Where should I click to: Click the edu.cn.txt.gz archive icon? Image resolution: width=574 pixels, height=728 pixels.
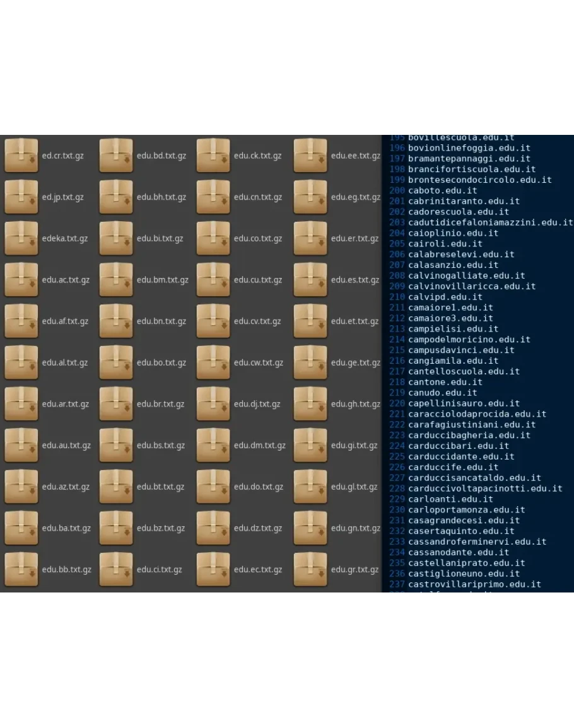pos(213,197)
